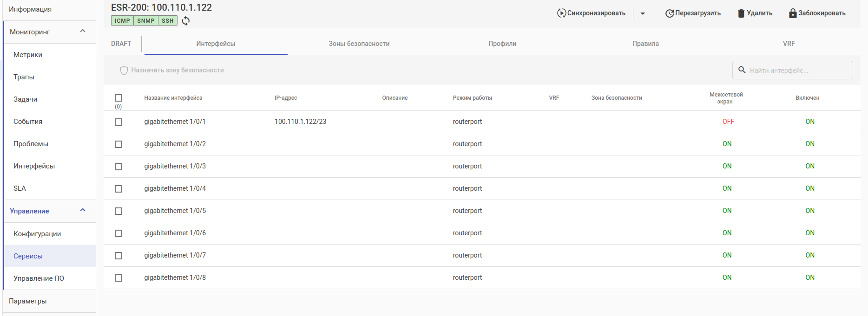Click the search magnifier icon
868x316 pixels.
tap(742, 70)
